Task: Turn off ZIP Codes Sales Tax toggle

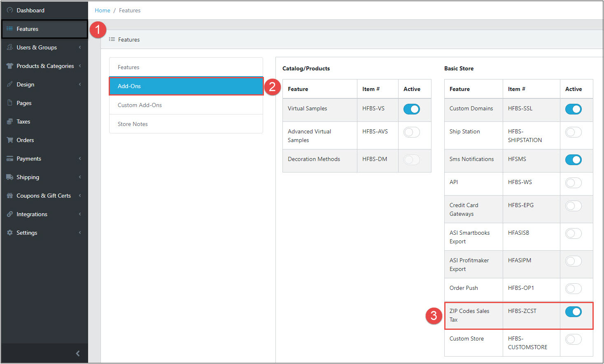Action: click(x=573, y=312)
